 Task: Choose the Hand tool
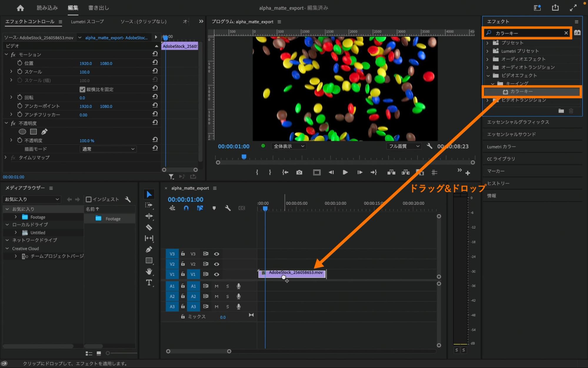[x=149, y=271]
